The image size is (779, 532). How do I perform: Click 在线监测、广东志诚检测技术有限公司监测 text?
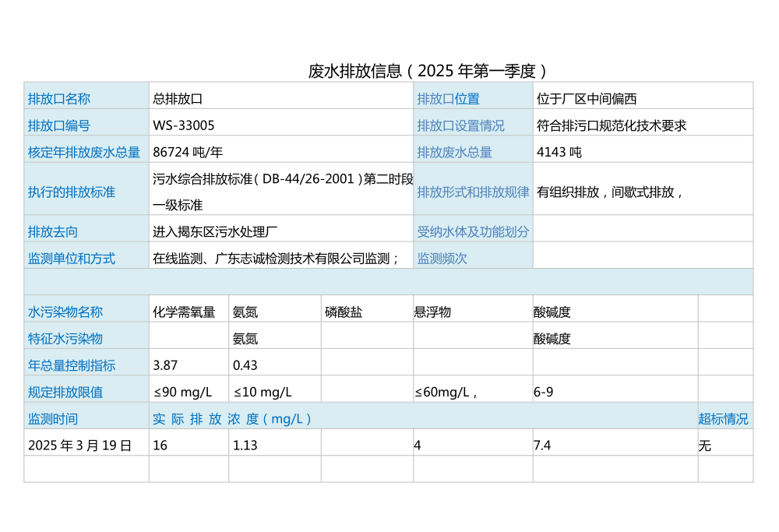pyautogui.click(x=275, y=259)
